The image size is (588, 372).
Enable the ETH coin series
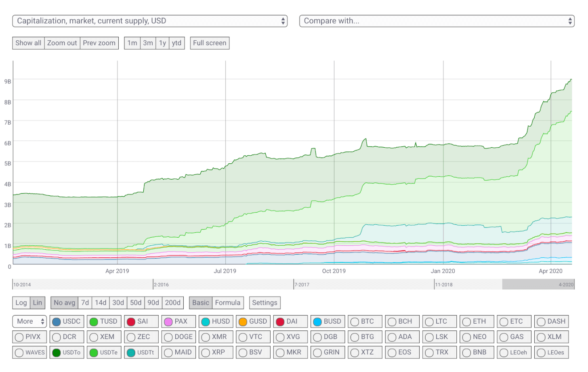(x=477, y=322)
